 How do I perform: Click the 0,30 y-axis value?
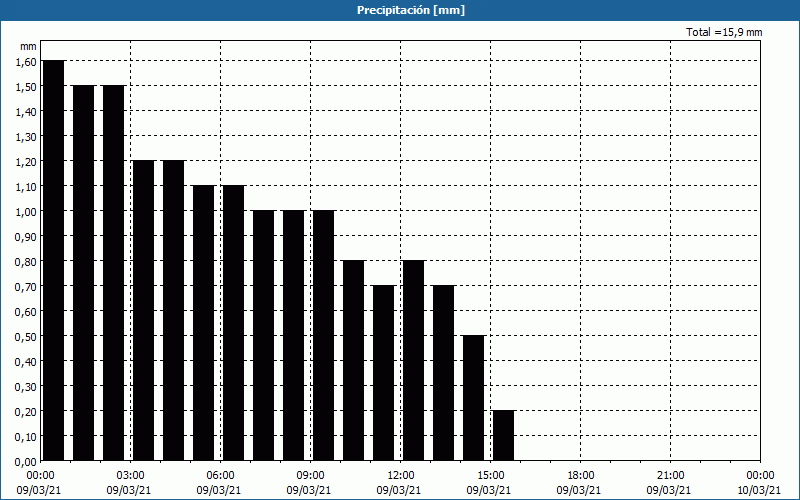[x=26, y=386]
